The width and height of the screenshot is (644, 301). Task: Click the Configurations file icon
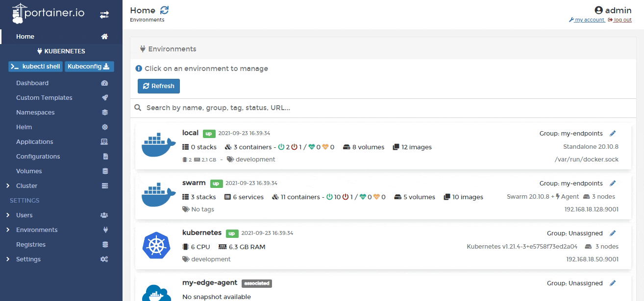[x=105, y=157]
